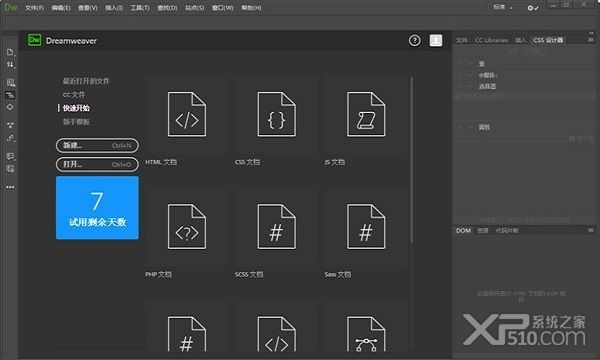This screenshot has width=600, height=360.
Task: Open the 窗口(W) menu
Action: (223, 8)
